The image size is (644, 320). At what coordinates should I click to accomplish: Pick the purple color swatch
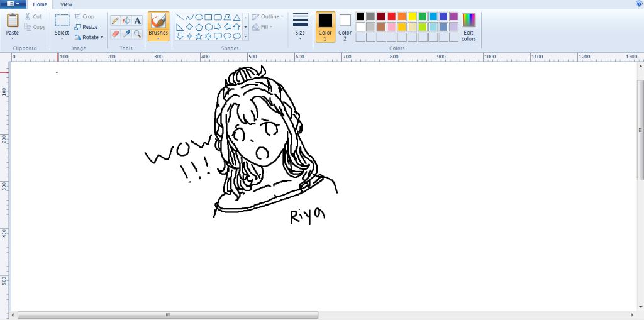[x=454, y=16]
